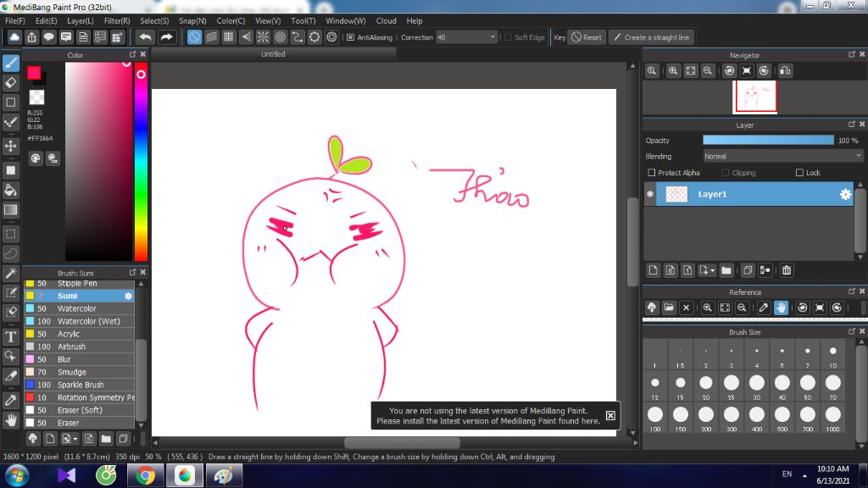868x488 pixels.
Task: Click Create a straight line button
Action: [652, 37]
